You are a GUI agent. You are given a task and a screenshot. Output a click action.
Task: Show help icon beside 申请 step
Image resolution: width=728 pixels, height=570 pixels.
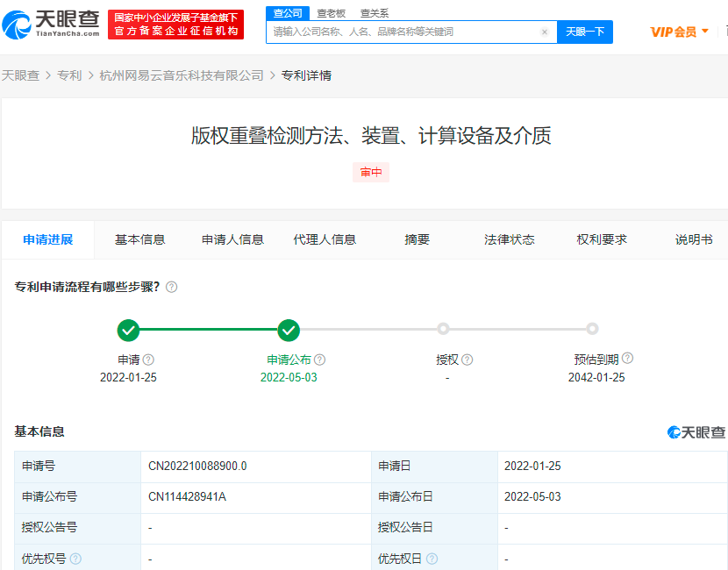pyautogui.click(x=148, y=360)
